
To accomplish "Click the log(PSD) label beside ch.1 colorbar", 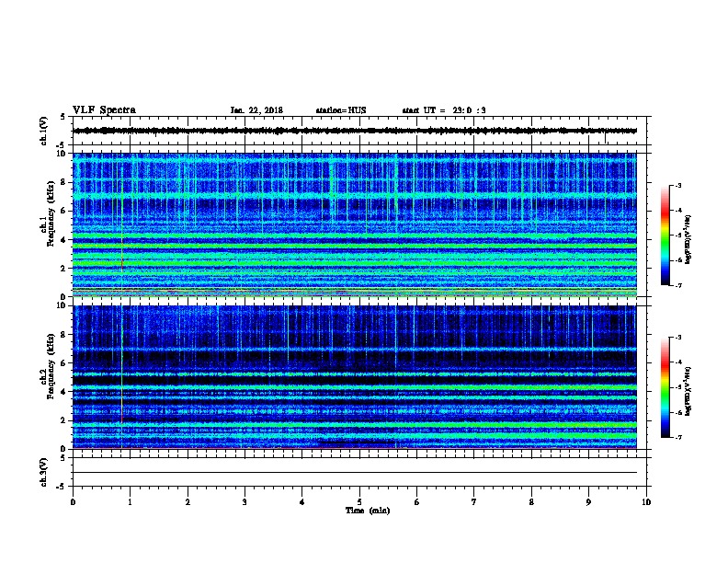I will [688, 240].
